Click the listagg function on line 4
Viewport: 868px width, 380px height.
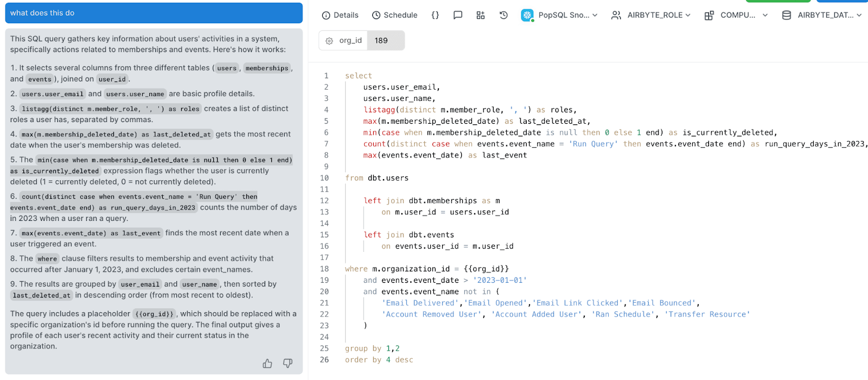pyautogui.click(x=379, y=110)
